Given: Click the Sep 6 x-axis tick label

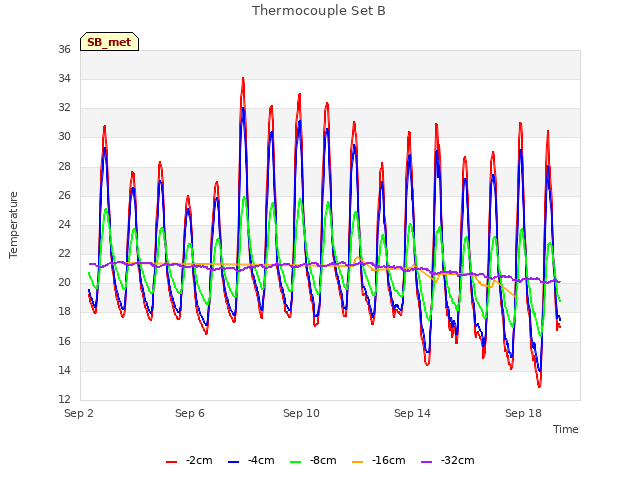Looking at the screenshot, I should click(190, 413).
